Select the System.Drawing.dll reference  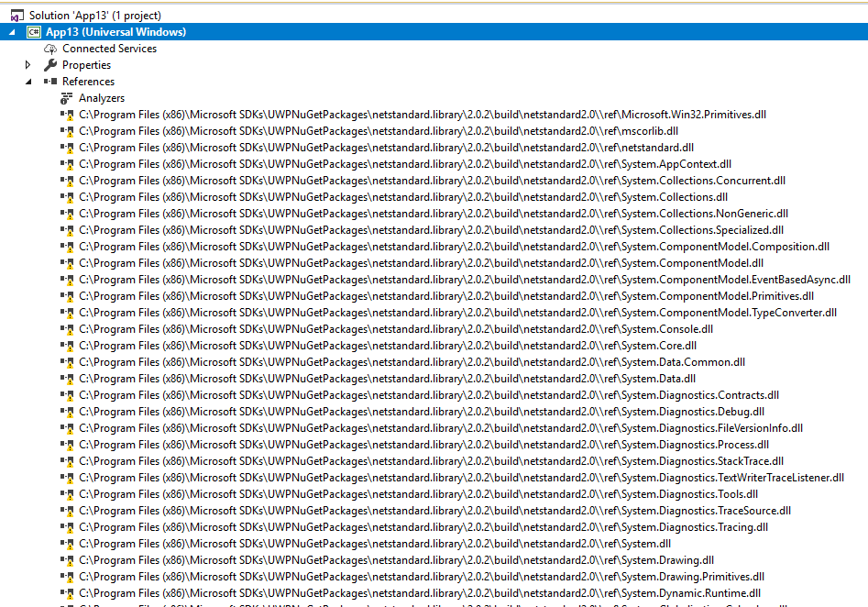[x=367, y=559]
